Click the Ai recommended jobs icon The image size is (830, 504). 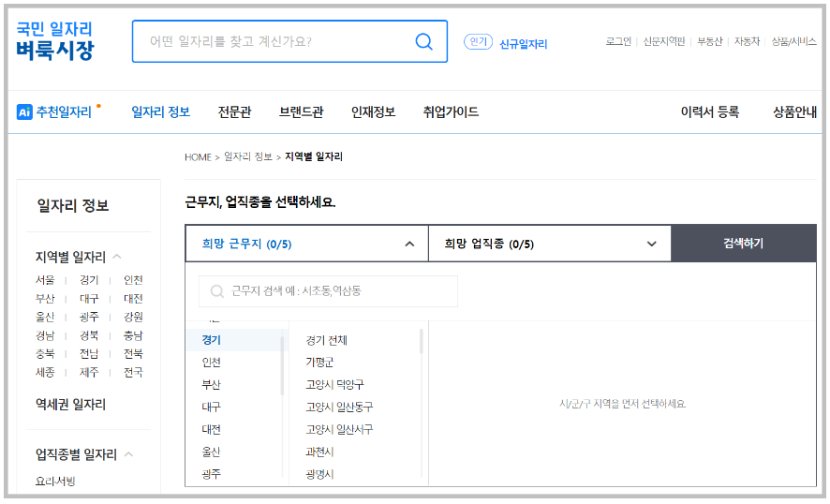(24, 112)
